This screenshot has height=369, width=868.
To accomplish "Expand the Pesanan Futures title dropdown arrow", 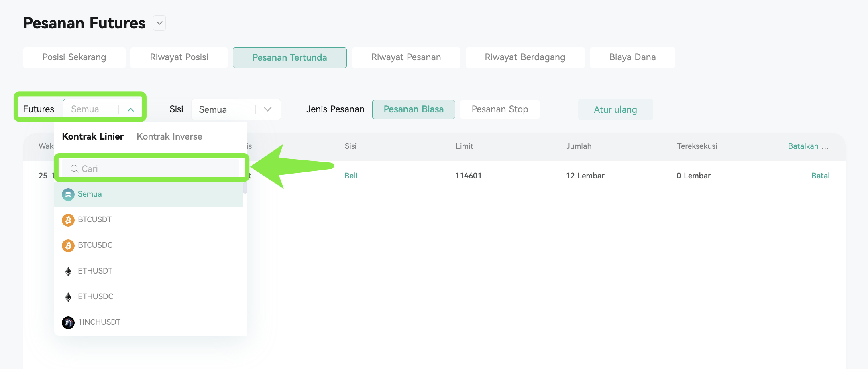I will (159, 23).
